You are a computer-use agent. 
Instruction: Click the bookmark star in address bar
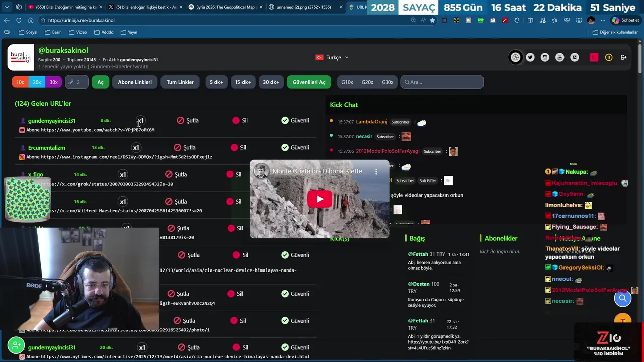coord(432,20)
